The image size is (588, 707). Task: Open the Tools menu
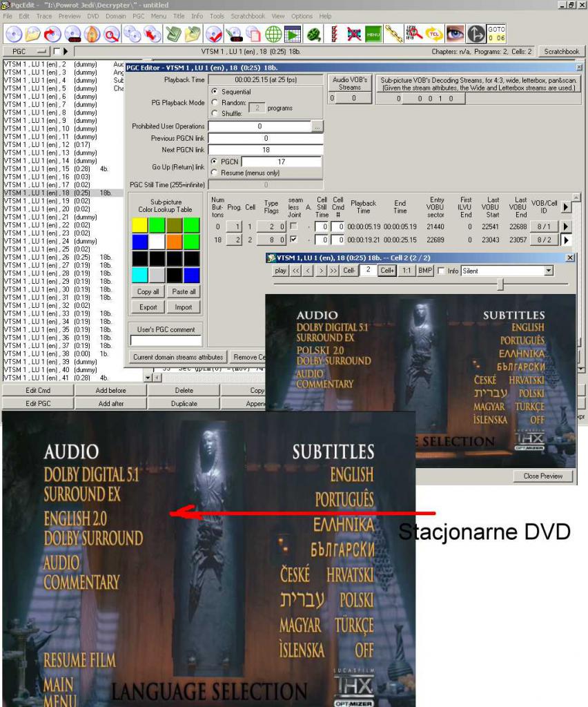[x=217, y=16]
